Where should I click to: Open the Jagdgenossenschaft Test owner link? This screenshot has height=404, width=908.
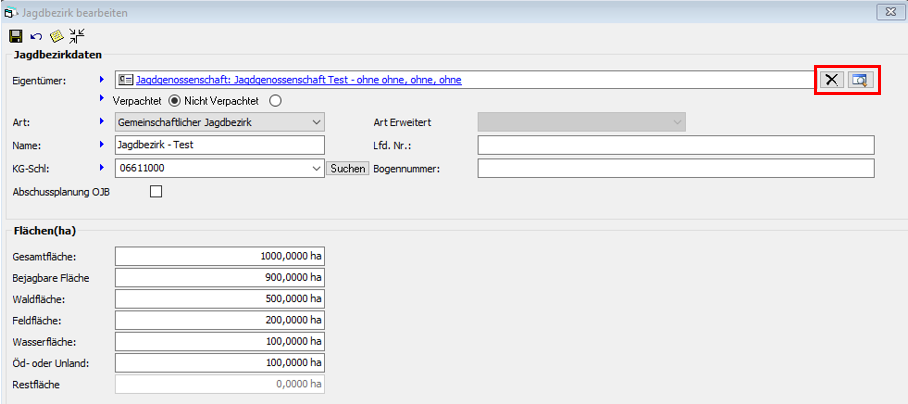(298, 80)
